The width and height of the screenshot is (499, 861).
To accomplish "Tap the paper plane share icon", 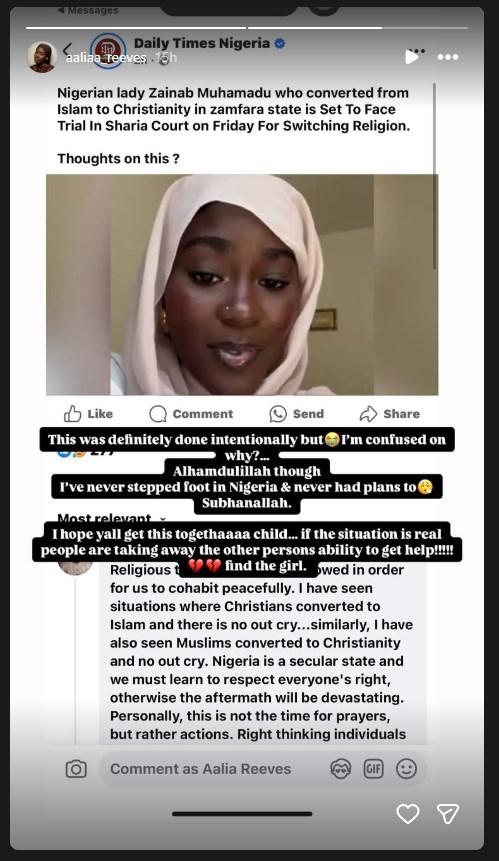I will 447,814.
